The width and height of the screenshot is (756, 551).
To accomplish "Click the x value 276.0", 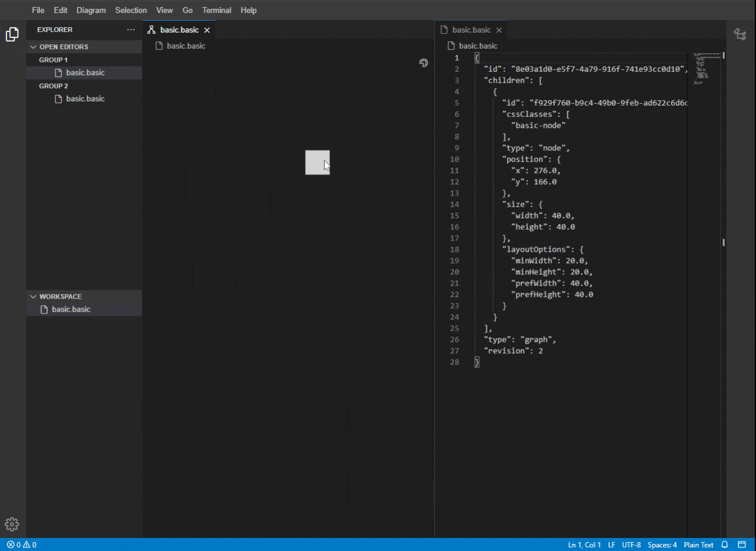I will click(545, 170).
